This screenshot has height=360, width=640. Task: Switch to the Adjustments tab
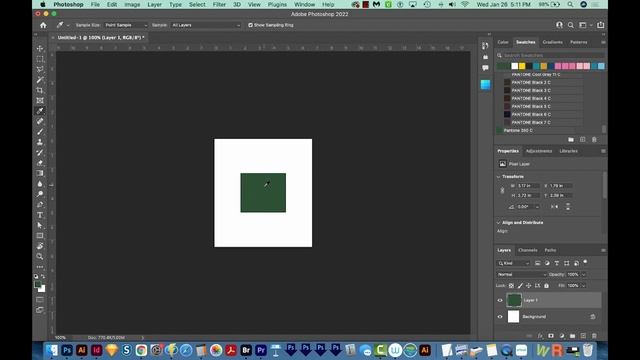tap(539, 151)
